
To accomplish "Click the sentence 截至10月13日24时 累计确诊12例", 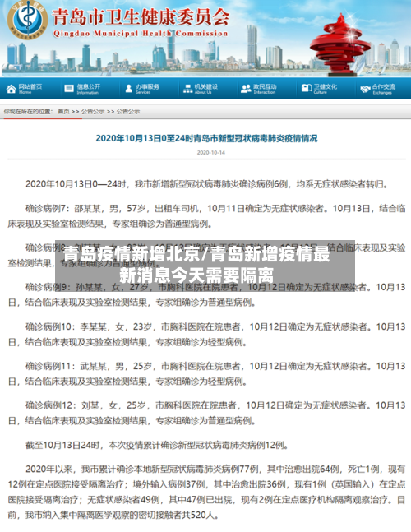I will 157,445.
